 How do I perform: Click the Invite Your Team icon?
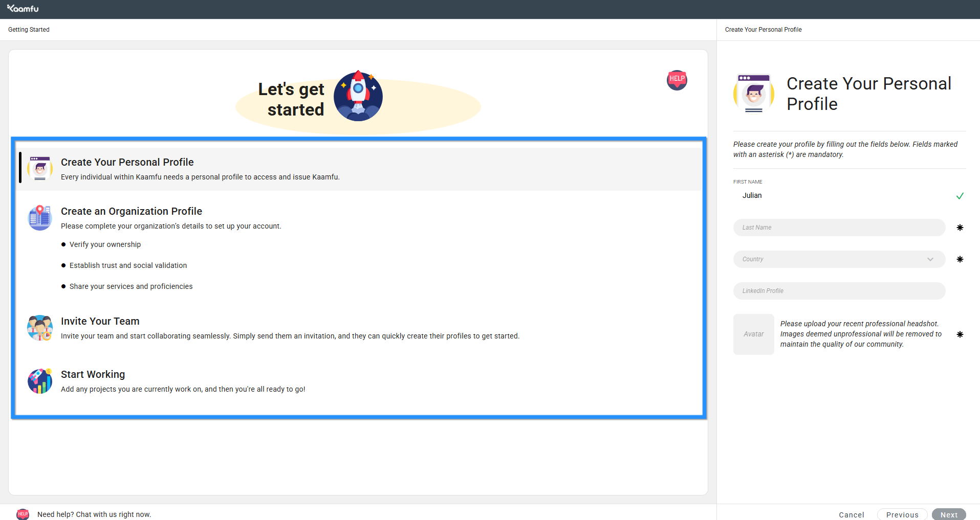point(40,328)
